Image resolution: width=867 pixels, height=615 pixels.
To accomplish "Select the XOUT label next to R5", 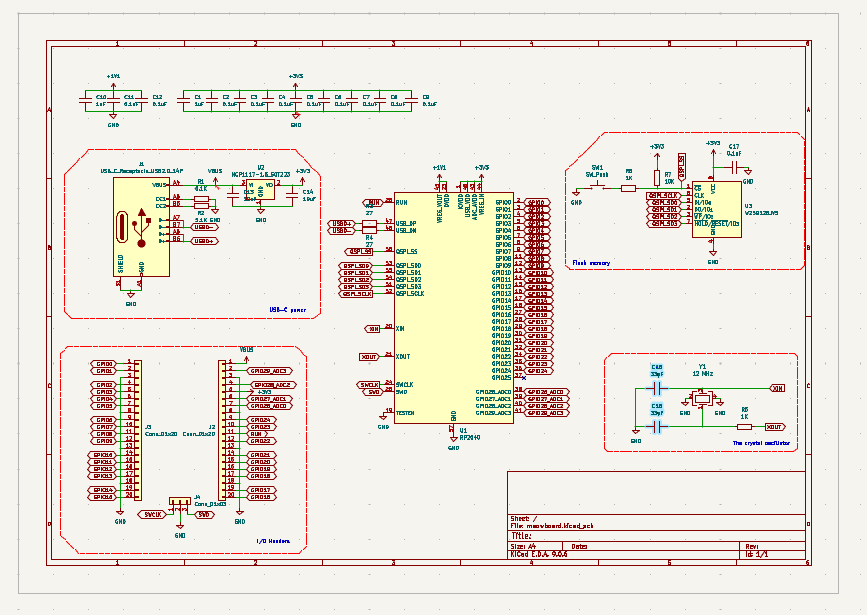I will (x=774, y=427).
